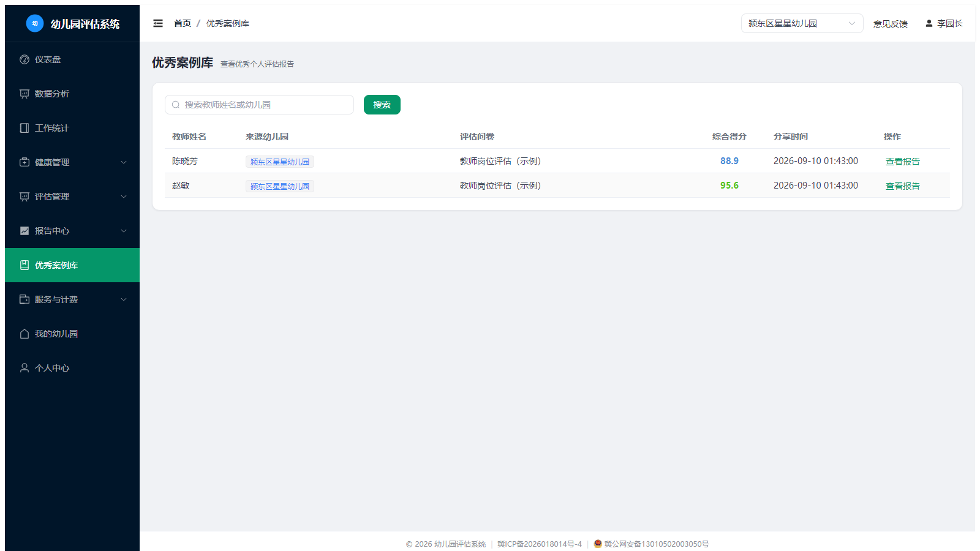Viewport: 980px width, 551px height.
Task: Focus the teacher name search field
Action: (x=259, y=105)
